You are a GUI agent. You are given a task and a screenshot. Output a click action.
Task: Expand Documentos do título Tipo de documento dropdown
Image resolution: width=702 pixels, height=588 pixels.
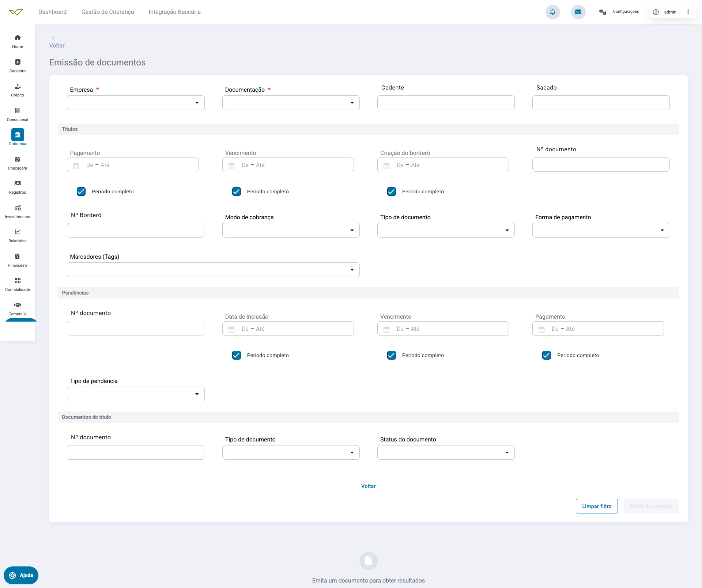[x=291, y=452]
